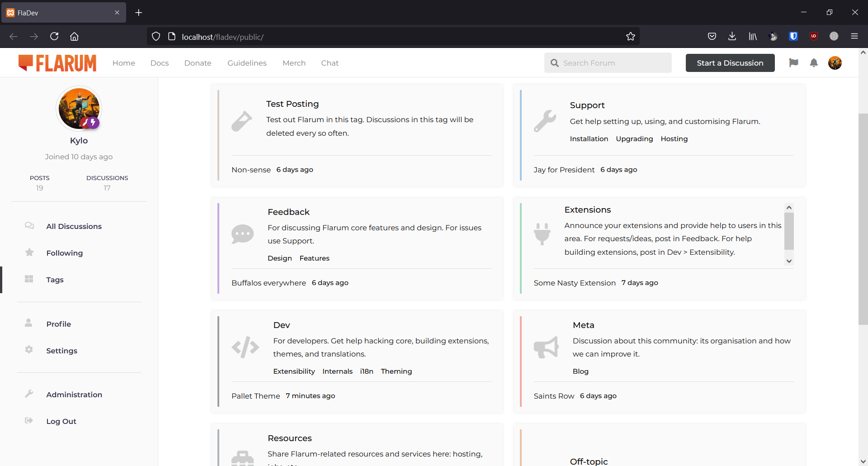This screenshot has height=466, width=868.
Task: Open the i18n sub-tag
Action: tap(367, 371)
